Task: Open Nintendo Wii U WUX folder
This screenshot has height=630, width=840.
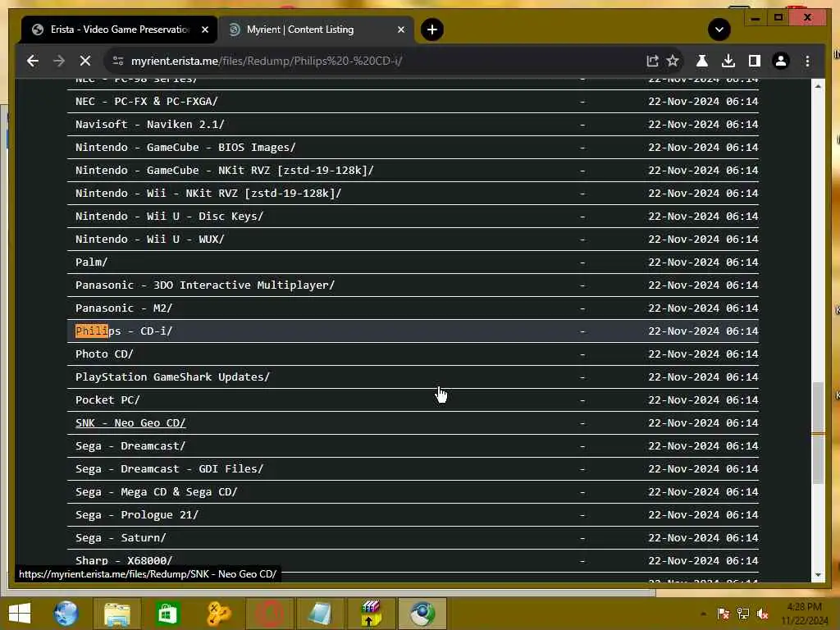Action: tap(149, 240)
